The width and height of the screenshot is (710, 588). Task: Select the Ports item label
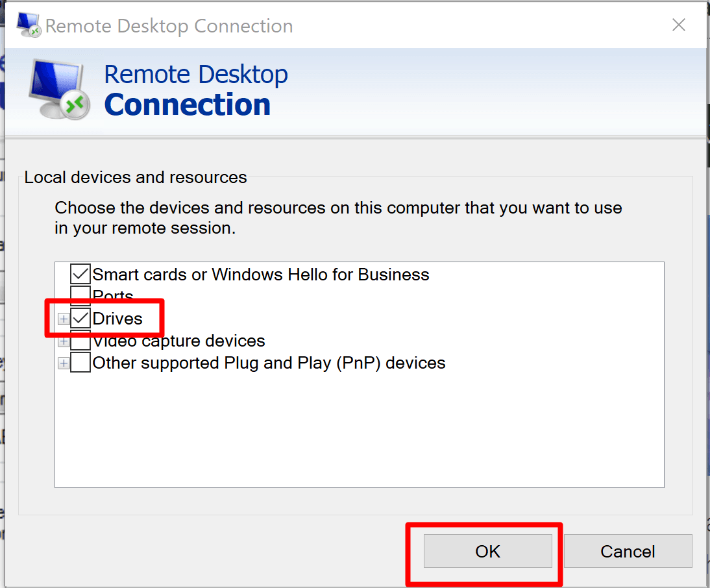pos(113,297)
